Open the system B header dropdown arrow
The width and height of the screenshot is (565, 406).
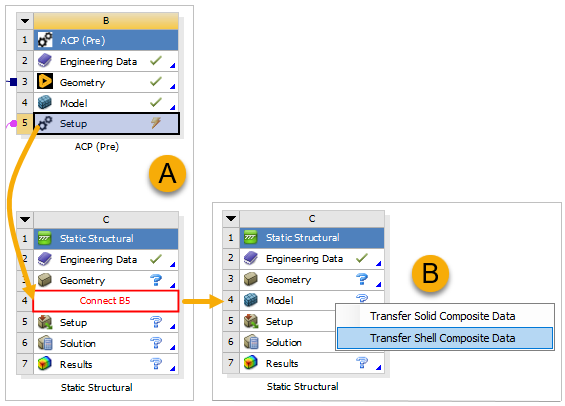coord(25,21)
